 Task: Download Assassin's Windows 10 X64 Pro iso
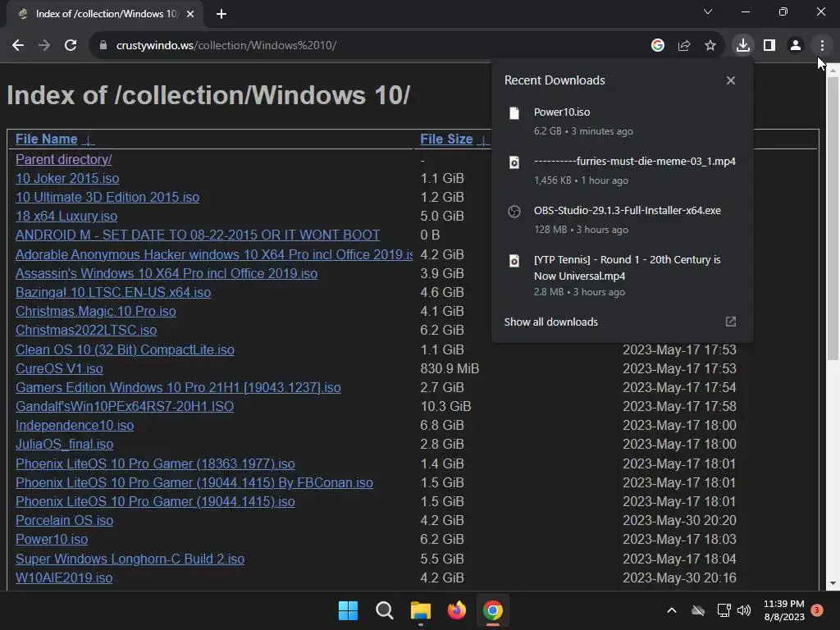click(x=167, y=274)
